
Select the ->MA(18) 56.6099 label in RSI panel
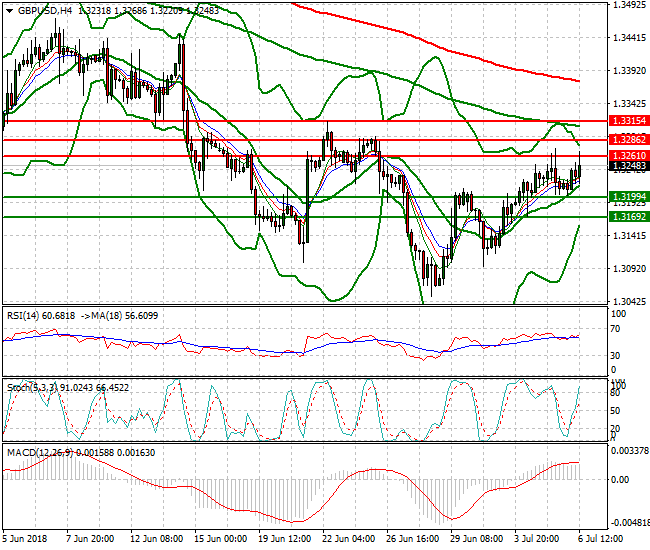tap(119, 316)
